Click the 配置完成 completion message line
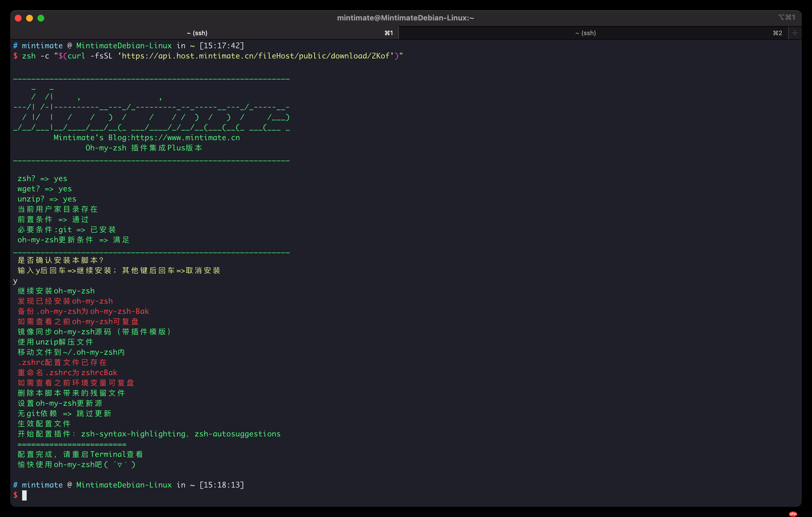The image size is (812, 517). point(80,454)
